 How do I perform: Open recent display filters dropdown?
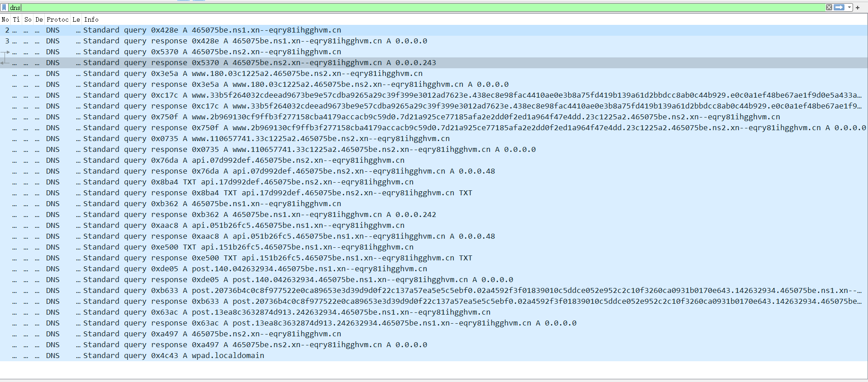(x=849, y=7)
